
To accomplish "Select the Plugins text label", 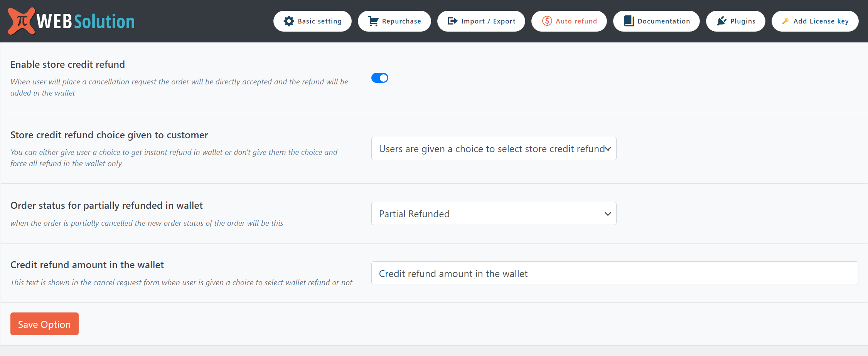I will tap(743, 21).
